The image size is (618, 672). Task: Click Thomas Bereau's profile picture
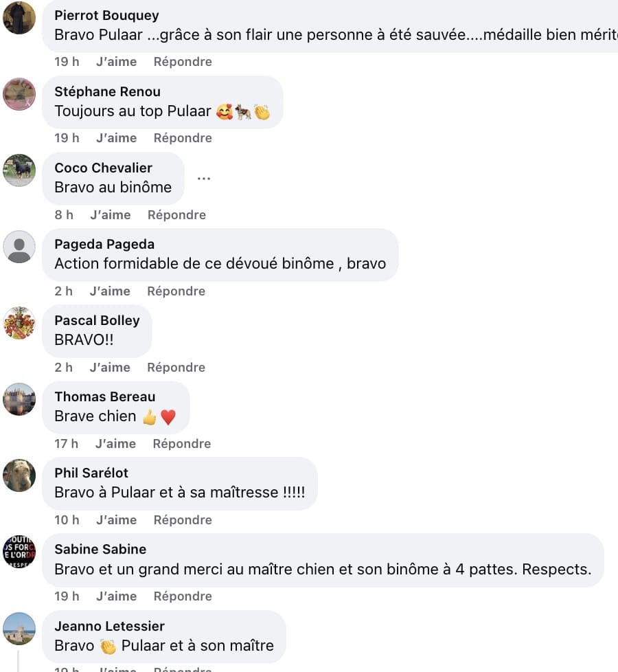click(x=19, y=399)
